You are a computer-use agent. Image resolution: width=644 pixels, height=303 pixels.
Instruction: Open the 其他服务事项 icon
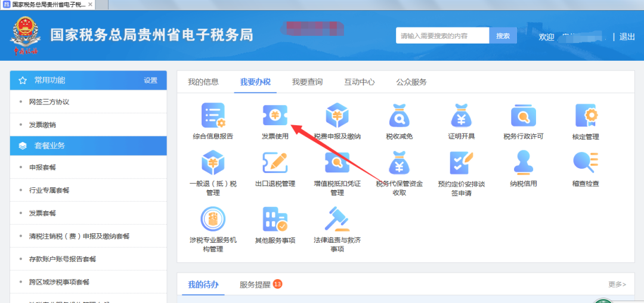pyautogui.click(x=275, y=219)
